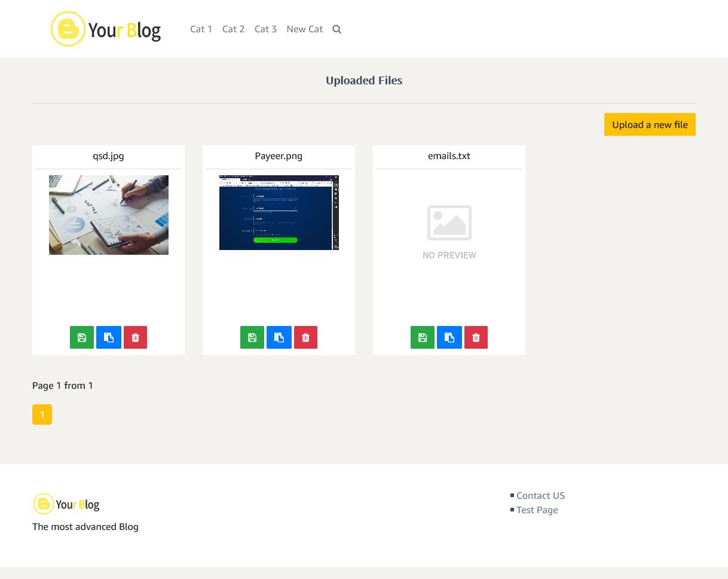Open the Payeer.png screenshot thumbnail
Image resolution: width=728 pixels, height=579 pixels.
pos(279,212)
